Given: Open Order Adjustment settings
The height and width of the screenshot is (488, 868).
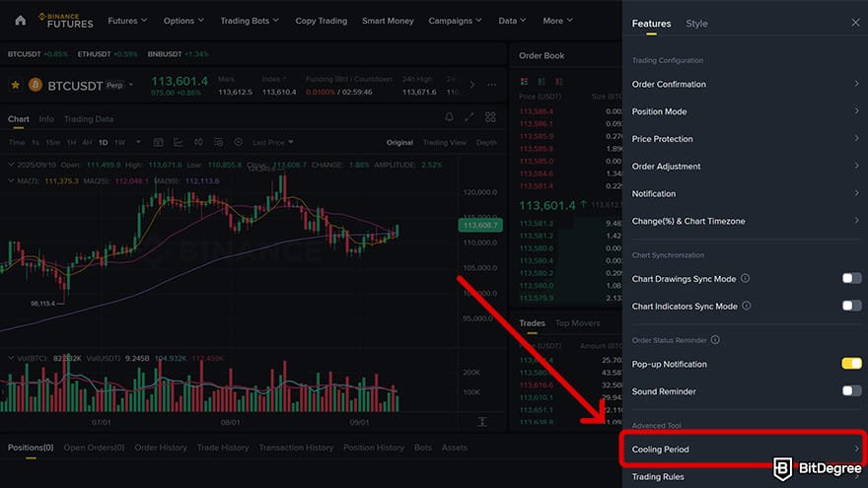Looking at the screenshot, I should click(745, 166).
